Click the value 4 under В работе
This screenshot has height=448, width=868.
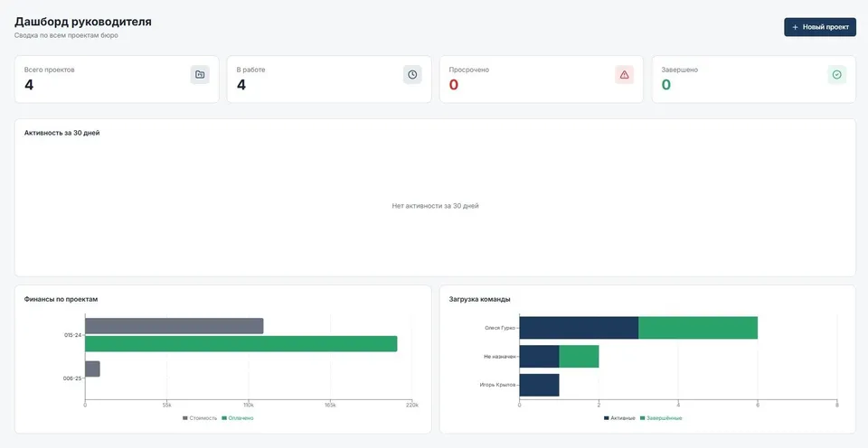pyautogui.click(x=241, y=85)
